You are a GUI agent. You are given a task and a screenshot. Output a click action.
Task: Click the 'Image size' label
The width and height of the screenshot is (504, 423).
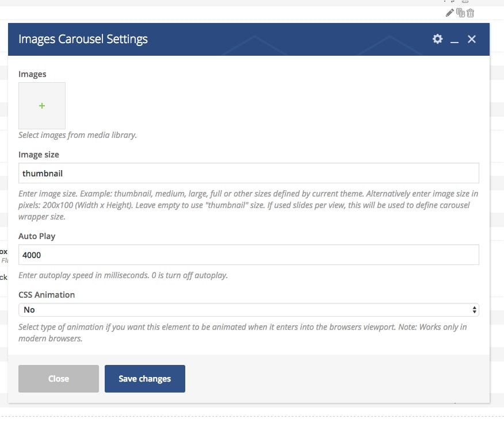point(39,155)
